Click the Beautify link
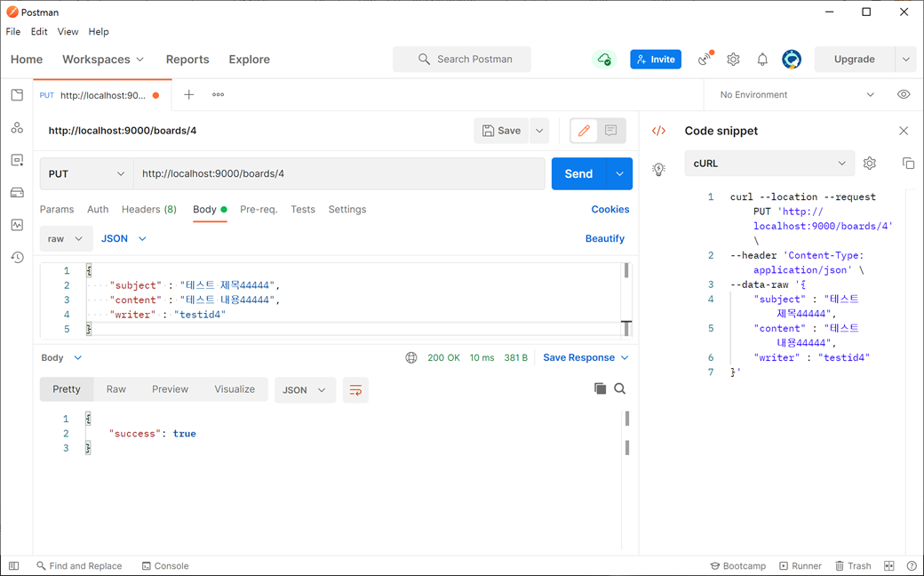 pyautogui.click(x=605, y=238)
